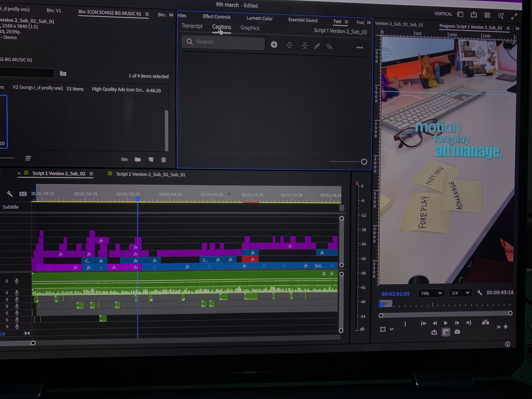Screen dimensions: 532x399
Task: Click the Step Forward icon in Program monitor
Action: pos(457,323)
